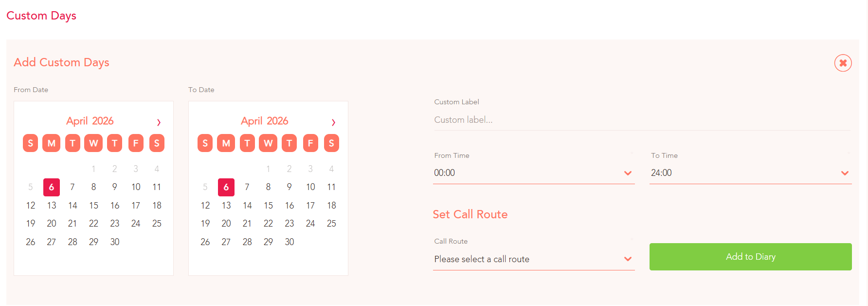Select the Wednesday header in To Date calendar
868x306 pixels.
click(268, 143)
